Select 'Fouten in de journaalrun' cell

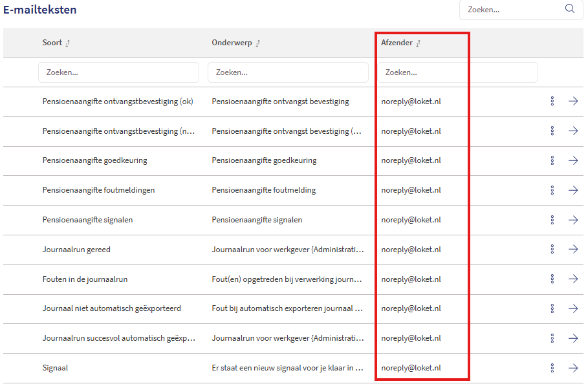[x=85, y=279]
